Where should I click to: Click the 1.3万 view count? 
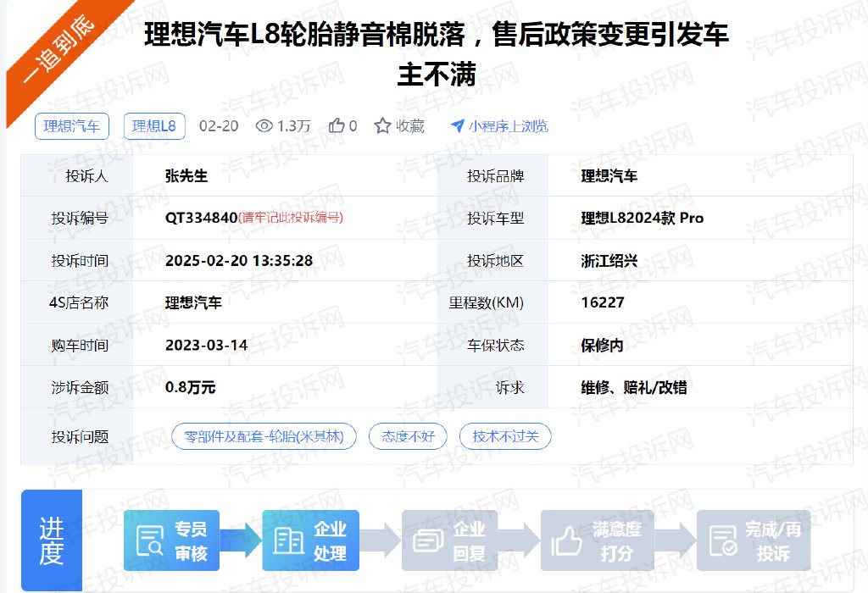click(x=293, y=126)
